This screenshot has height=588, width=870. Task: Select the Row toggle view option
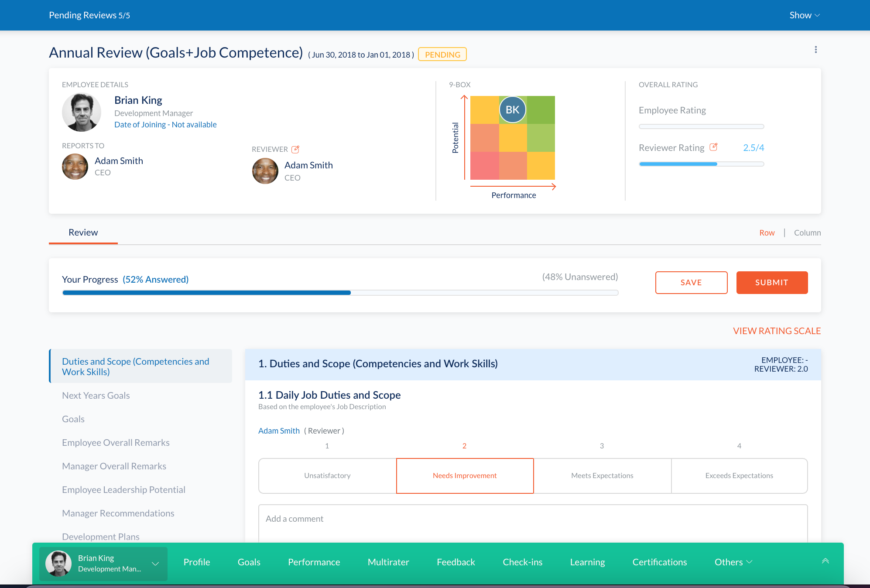[766, 232]
